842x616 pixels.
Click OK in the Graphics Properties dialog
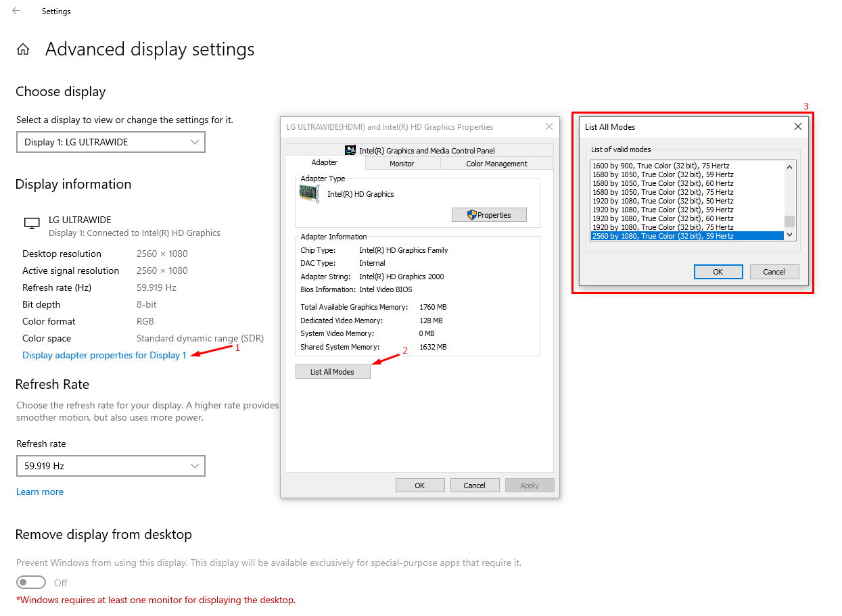click(x=420, y=485)
